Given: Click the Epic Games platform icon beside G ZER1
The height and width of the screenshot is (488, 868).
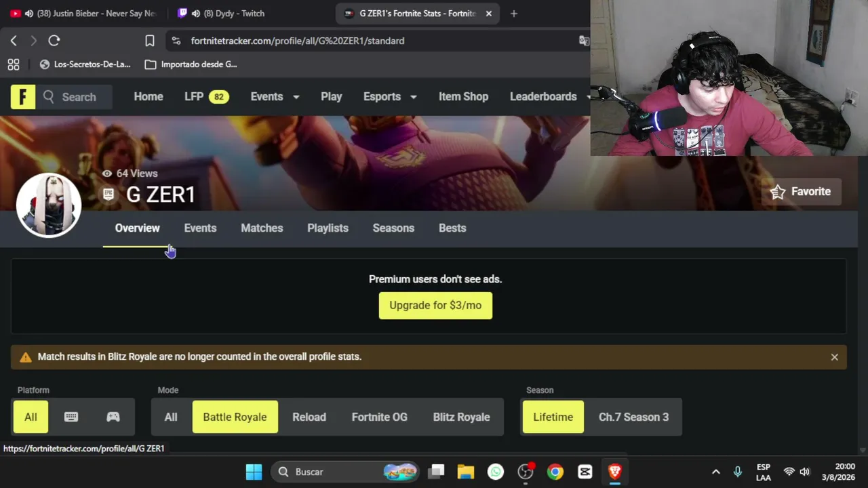Looking at the screenshot, I should [x=108, y=195].
